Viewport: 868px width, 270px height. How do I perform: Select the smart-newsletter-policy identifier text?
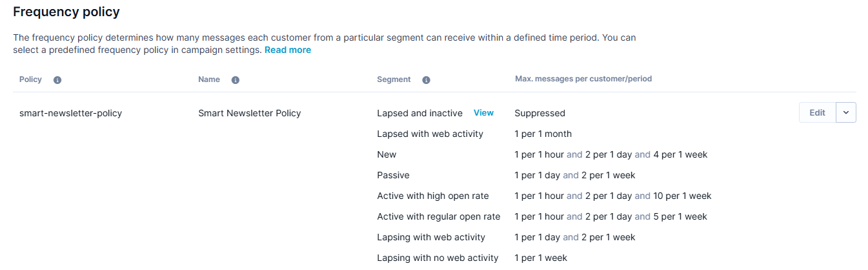(x=70, y=113)
